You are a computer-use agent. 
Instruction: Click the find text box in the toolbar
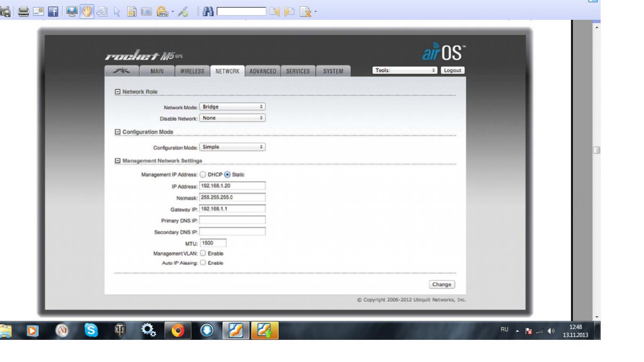tap(241, 11)
